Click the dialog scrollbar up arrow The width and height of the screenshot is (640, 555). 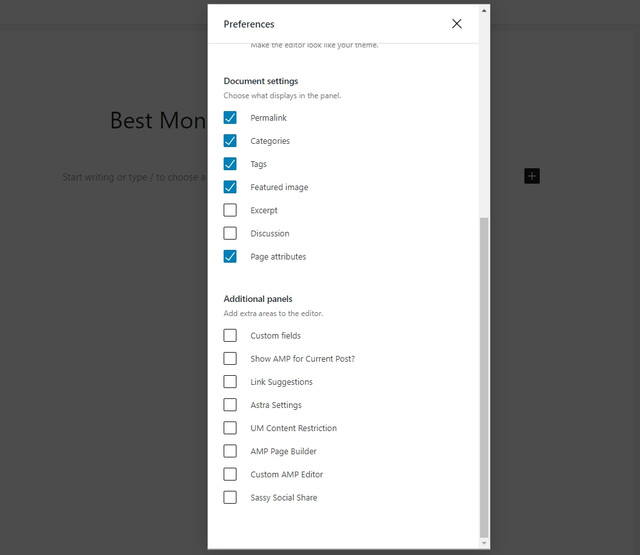point(484,11)
